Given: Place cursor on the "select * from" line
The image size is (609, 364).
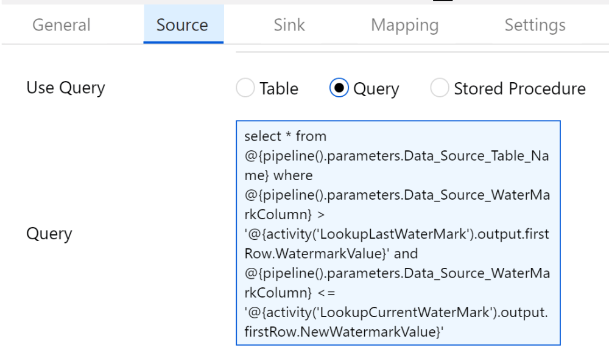Looking at the screenshot, I should click(x=285, y=136).
